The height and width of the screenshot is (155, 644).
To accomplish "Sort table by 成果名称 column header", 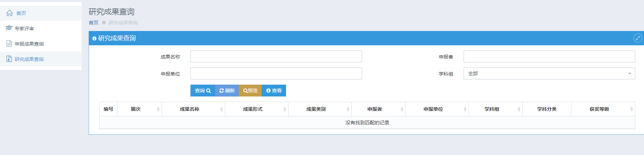I will pyautogui.click(x=193, y=109).
